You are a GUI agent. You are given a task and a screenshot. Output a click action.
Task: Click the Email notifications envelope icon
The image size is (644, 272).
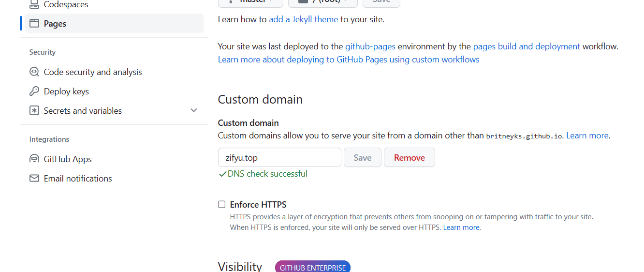(34, 179)
